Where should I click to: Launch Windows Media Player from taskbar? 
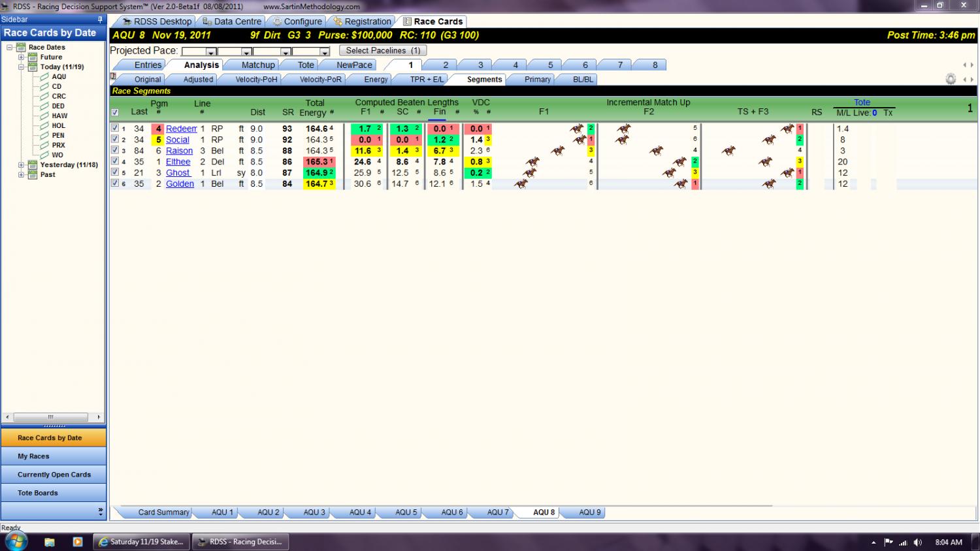coord(77,542)
